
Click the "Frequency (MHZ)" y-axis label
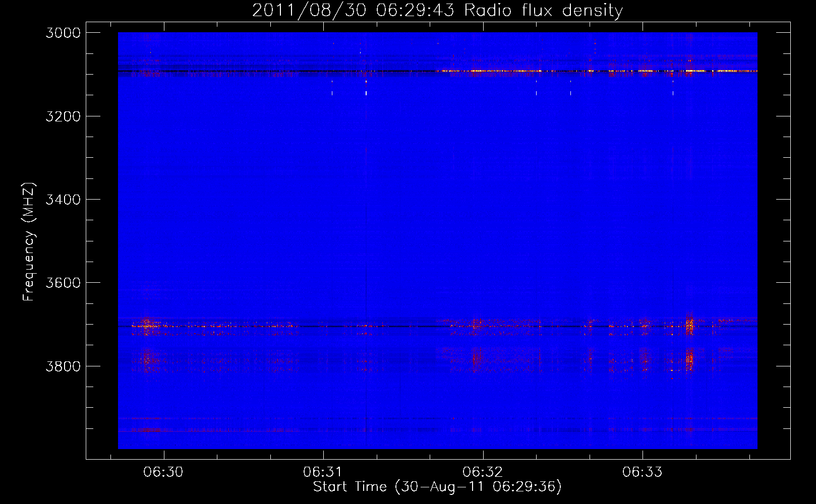click(x=29, y=242)
